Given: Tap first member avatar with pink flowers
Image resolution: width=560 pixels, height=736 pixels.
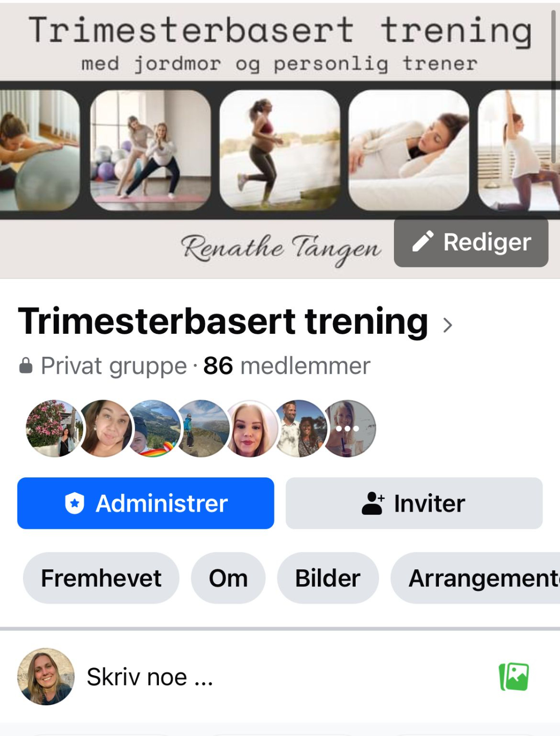Looking at the screenshot, I should (x=54, y=428).
